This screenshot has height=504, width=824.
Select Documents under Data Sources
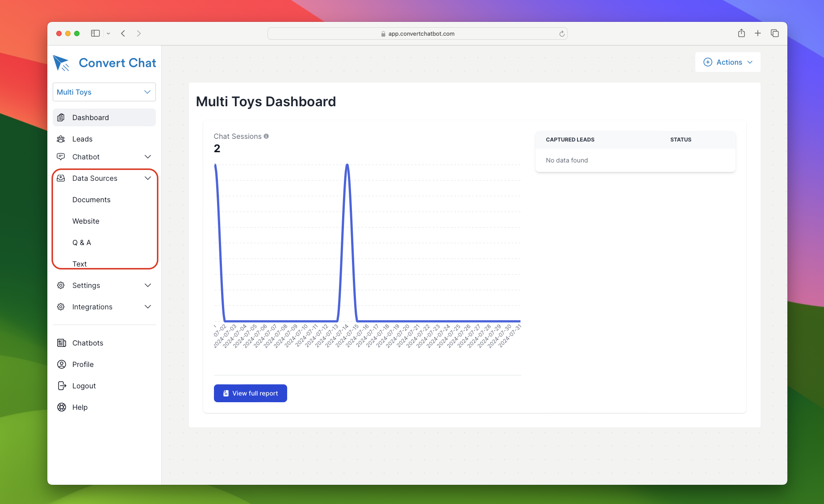click(x=91, y=200)
